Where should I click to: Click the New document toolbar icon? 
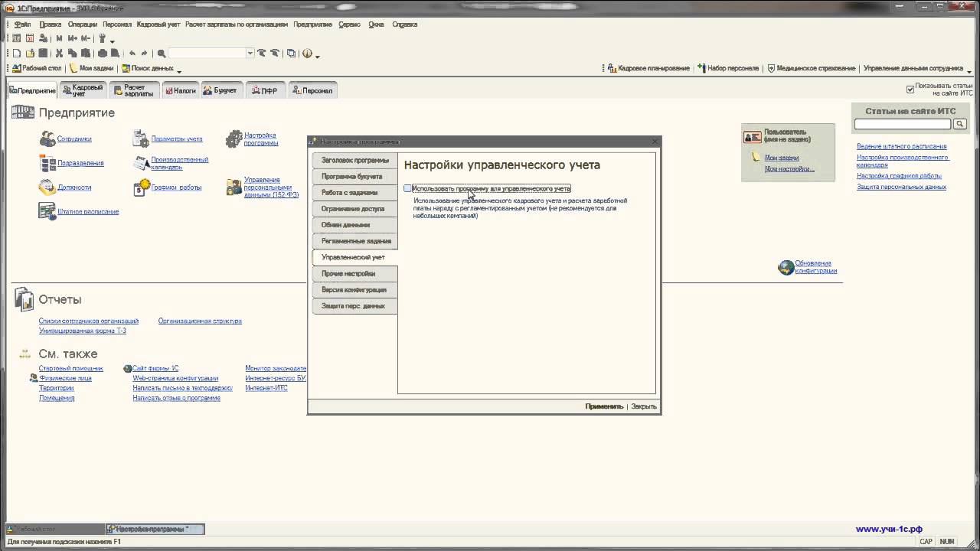tap(17, 54)
